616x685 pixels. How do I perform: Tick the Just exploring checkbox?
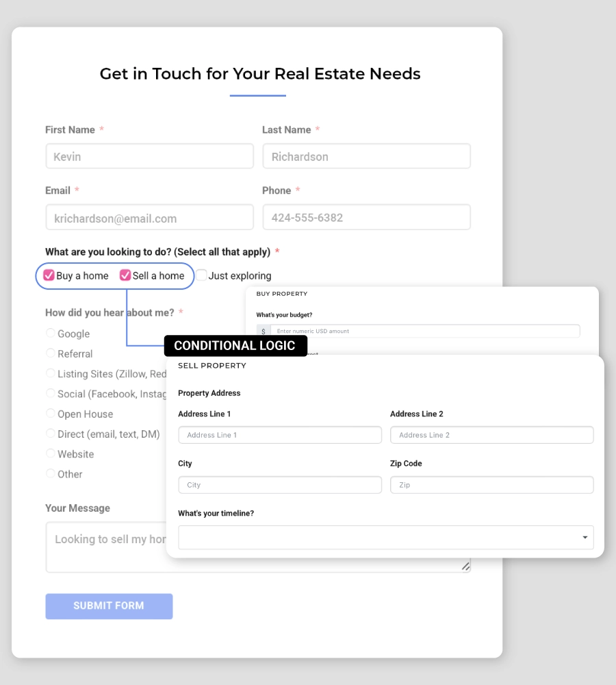202,275
